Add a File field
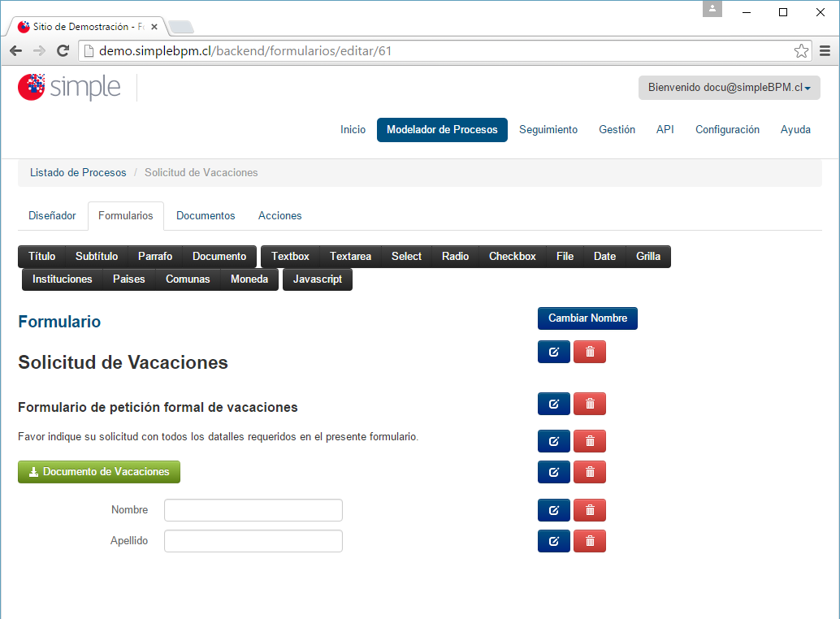 point(565,257)
